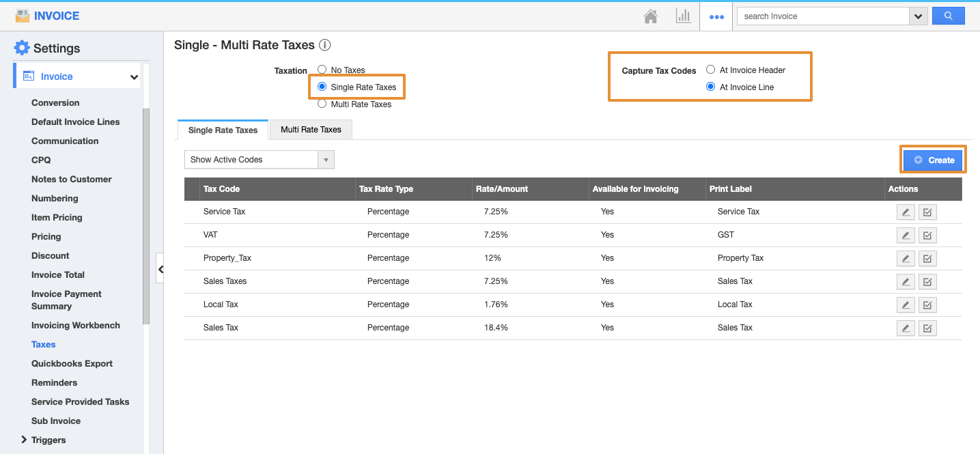Click the home icon in top bar
The height and width of the screenshot is (454, 980).
(x=650, y=16)
